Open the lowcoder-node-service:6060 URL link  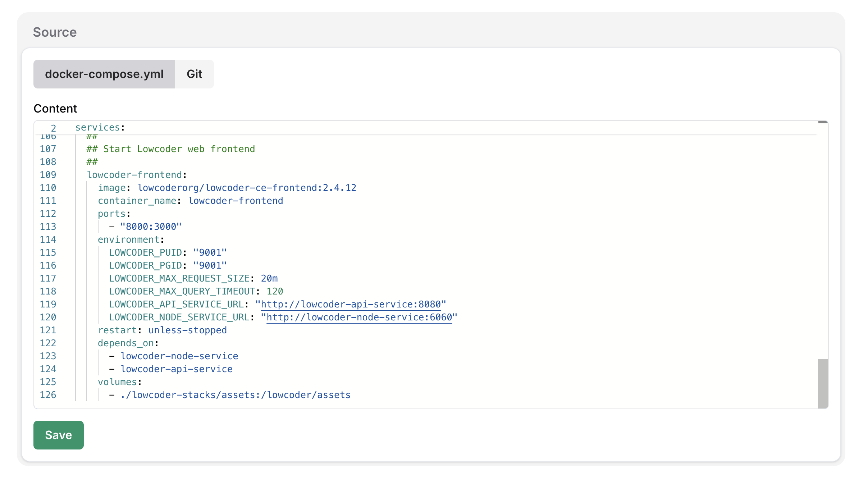click(359, 317)
